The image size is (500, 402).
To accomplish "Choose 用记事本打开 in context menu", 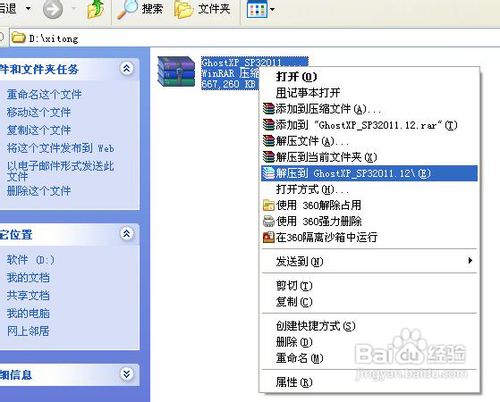I will pos(369,93).
